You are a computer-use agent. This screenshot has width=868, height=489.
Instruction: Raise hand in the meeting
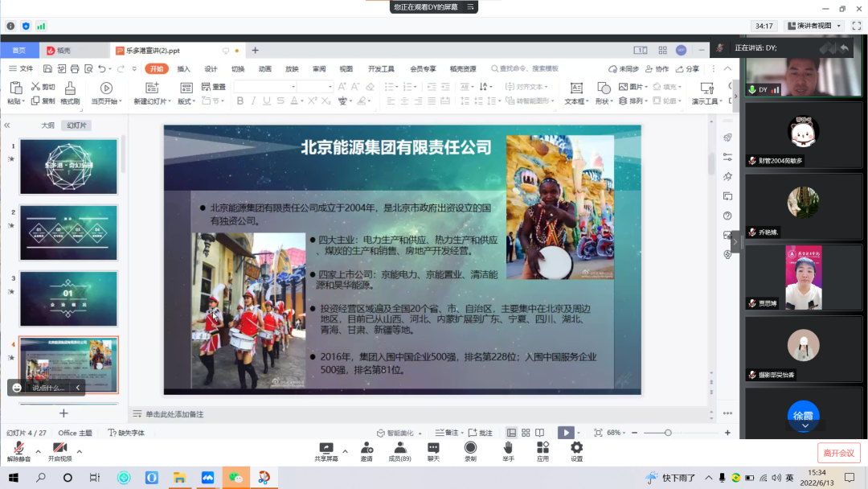pos(508,450)
